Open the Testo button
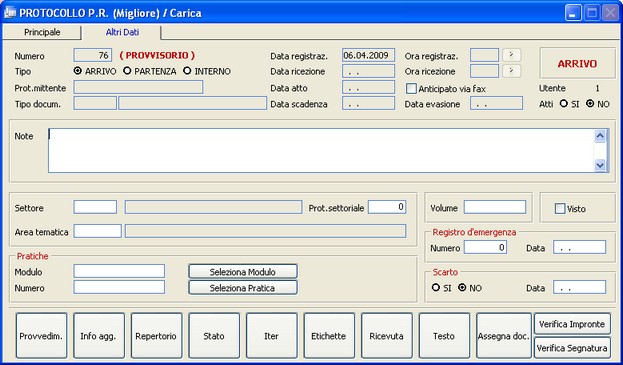Screen dimensions: 623x365 point(444,336)
